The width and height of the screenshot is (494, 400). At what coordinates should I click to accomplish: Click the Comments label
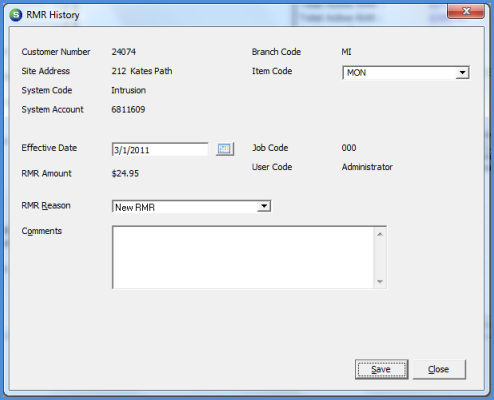pyautogui.click(x=42, y=231)
